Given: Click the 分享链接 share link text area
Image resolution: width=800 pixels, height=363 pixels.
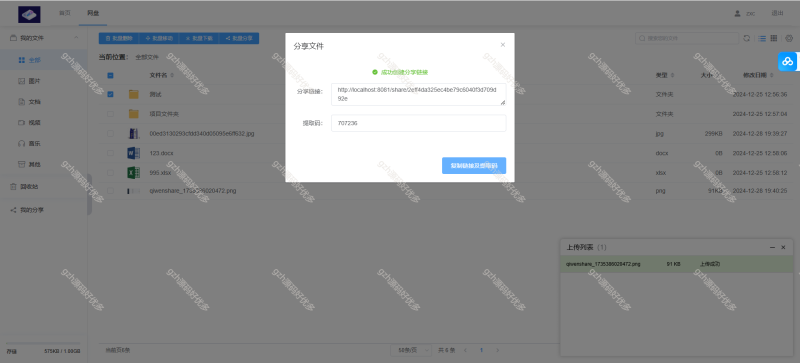Looking at the screenshot, I should click(x=418, y=94).
